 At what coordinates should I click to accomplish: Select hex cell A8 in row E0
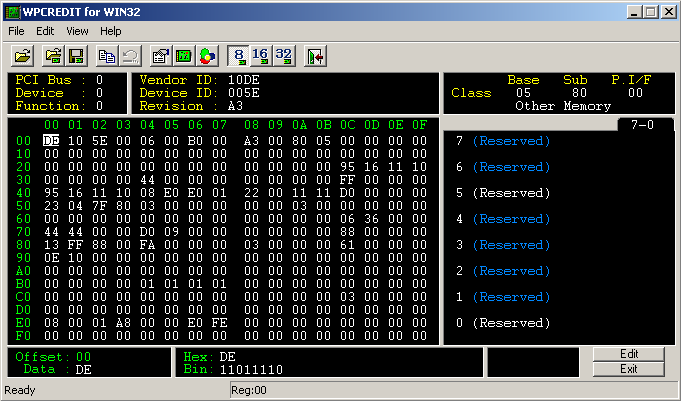[x=123, y=323]
